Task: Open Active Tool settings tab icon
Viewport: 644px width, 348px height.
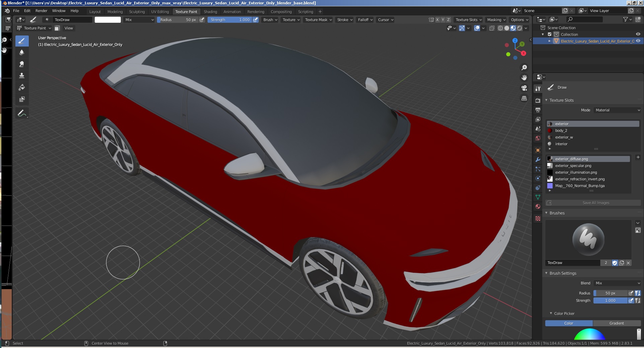Action: (x=538, y=88)
